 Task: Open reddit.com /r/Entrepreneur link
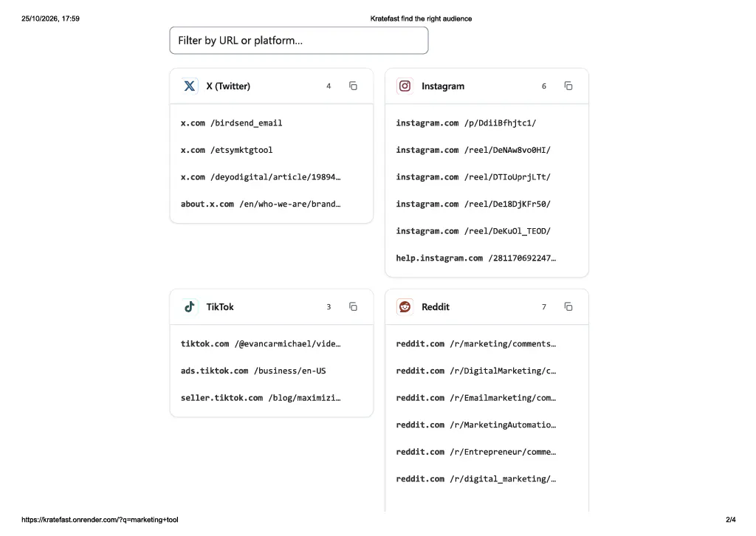[x=476, y=452]
